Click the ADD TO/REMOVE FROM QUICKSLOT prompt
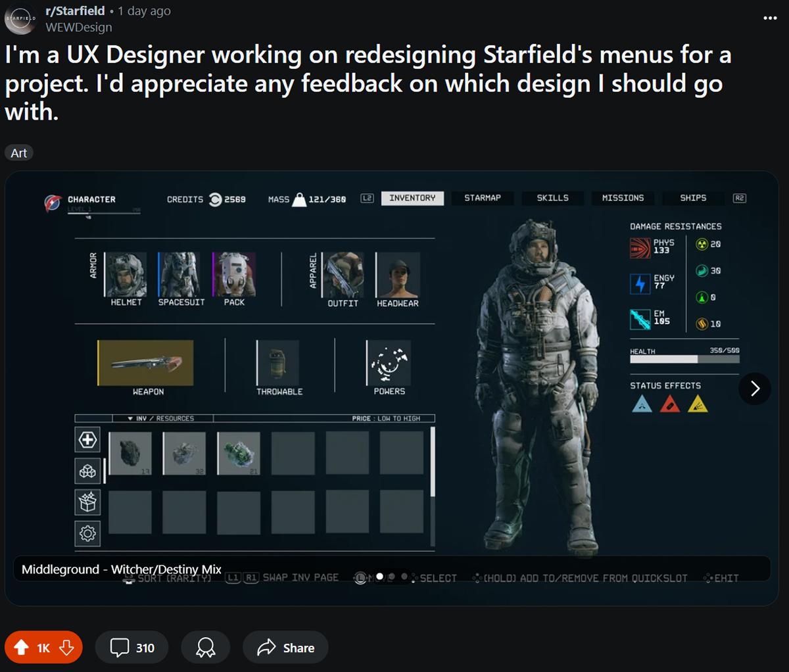Viewport: 789px width, 672px height. click(580, 578)
